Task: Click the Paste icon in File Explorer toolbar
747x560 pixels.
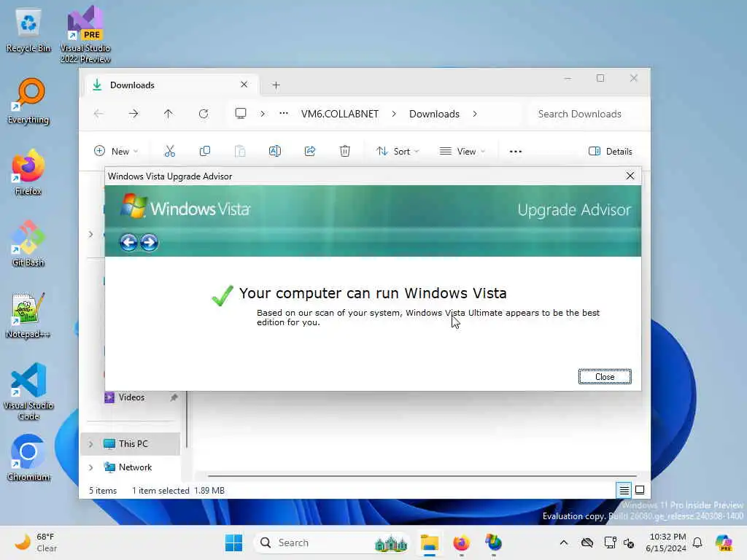Action: 240,151
